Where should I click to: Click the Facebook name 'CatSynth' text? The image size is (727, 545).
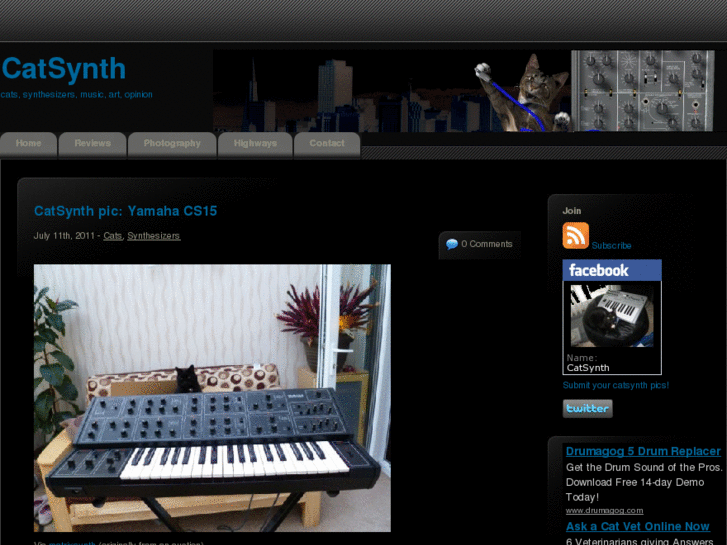[588, 368]
